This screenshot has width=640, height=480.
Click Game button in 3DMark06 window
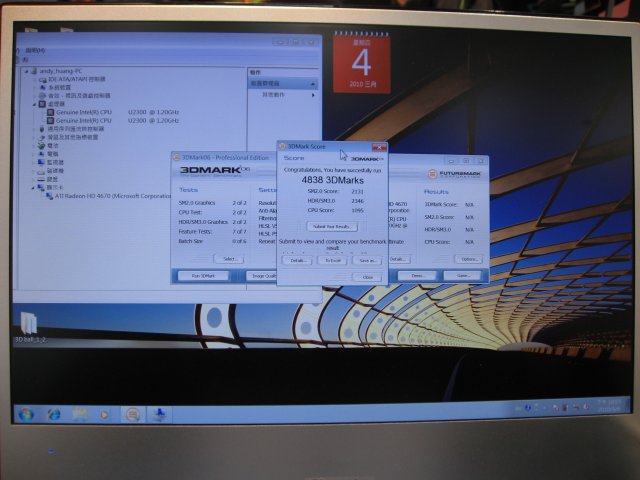coord(463,276)
